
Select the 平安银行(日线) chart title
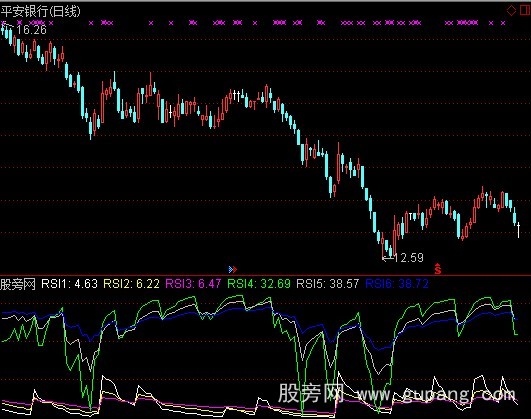coord(41,12)
